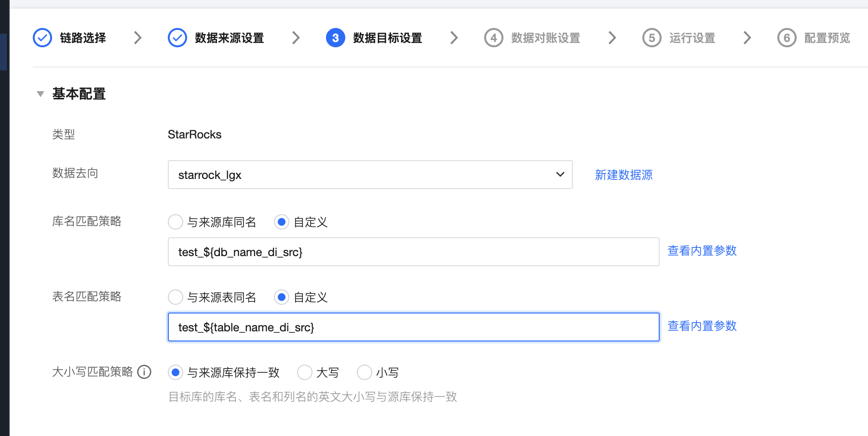This screenshot has width=868, height=436.
Task: Click the step 3 circle icon
Action: pos(335,38)
